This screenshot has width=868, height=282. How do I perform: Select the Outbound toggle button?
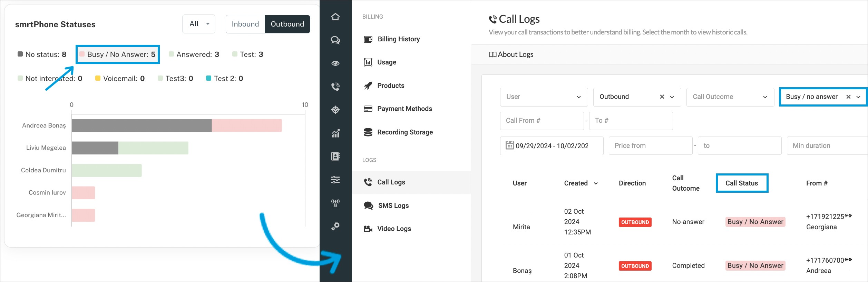pyautogui.click(x=287, y=24)
